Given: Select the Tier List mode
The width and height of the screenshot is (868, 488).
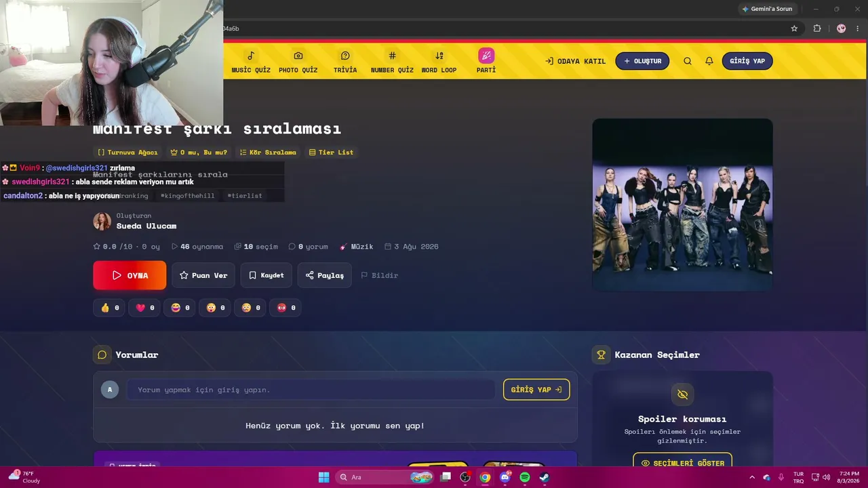Looking at the screenshot, I should 331,152.
